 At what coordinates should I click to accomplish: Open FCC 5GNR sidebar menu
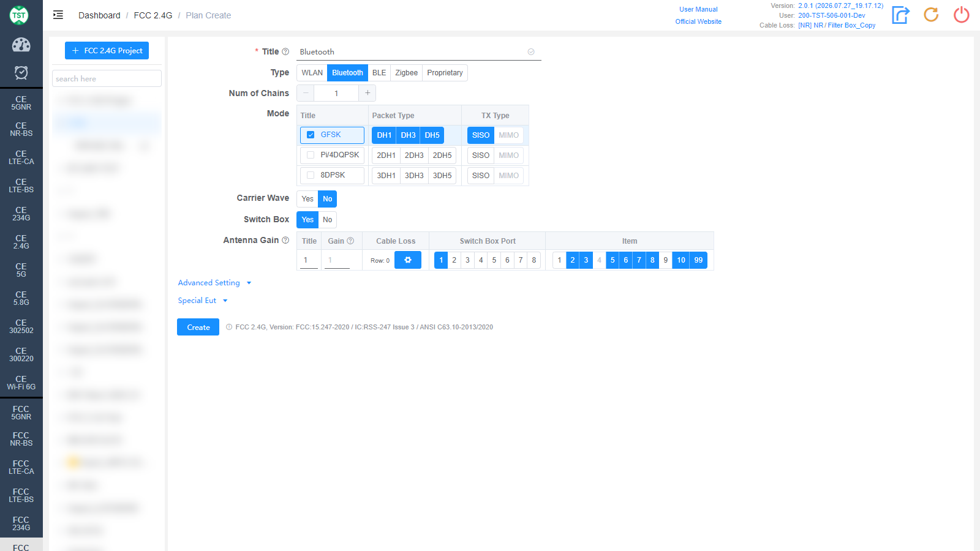[21, 413]
